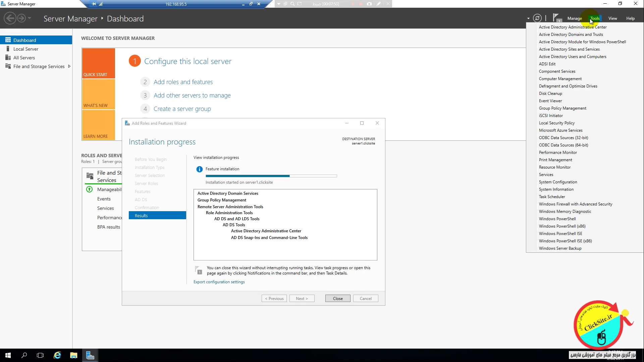Viewport: 644px width, 362px height.
Task: Open dropdown arrow left of refresh
Action: point(528,18)
